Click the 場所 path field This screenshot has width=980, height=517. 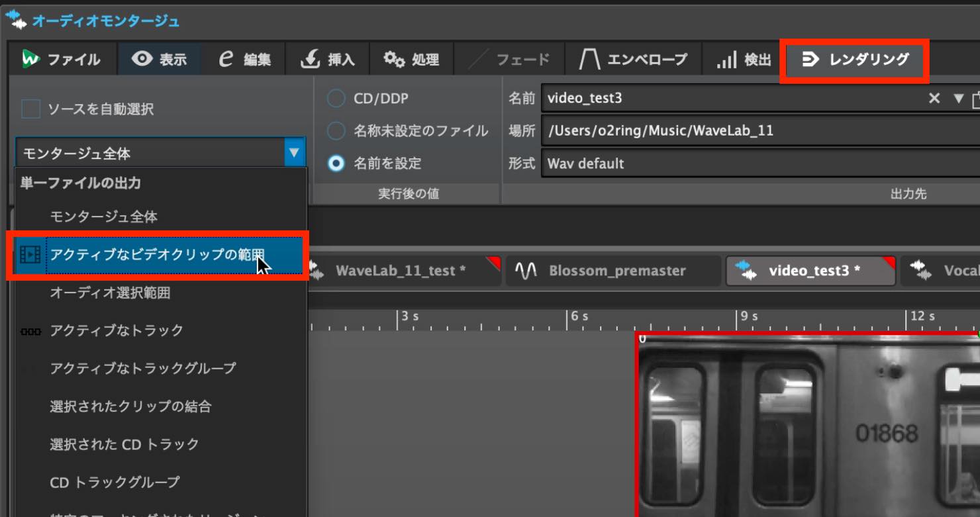(x=760, y=131)
